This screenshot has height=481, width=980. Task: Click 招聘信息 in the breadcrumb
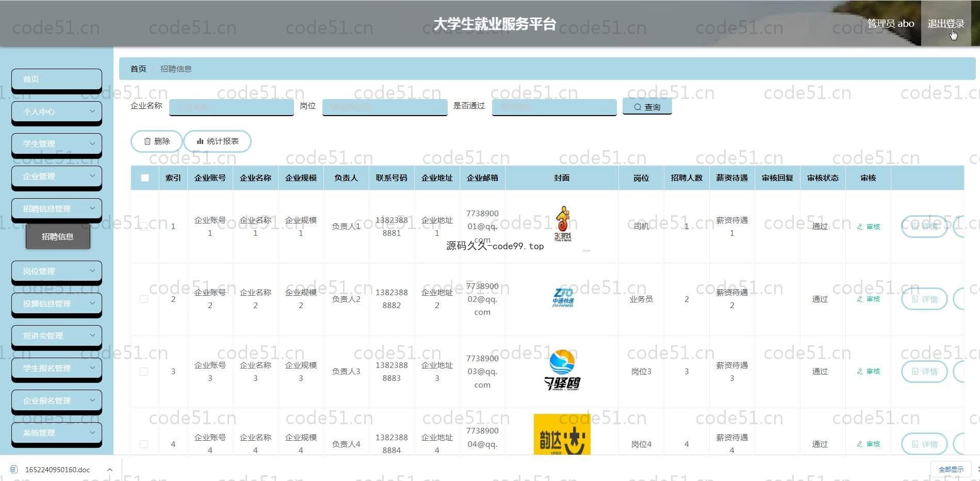(176, 69)
